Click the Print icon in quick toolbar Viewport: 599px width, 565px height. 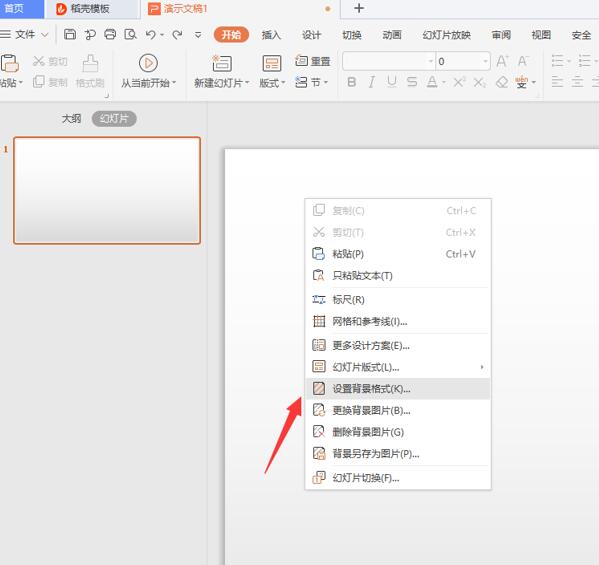point(110,34)
